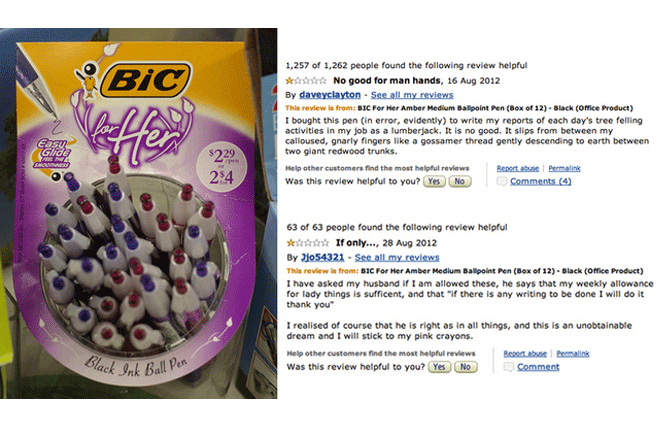Vote No on Jjo54321's review

(x=464, y=367)
